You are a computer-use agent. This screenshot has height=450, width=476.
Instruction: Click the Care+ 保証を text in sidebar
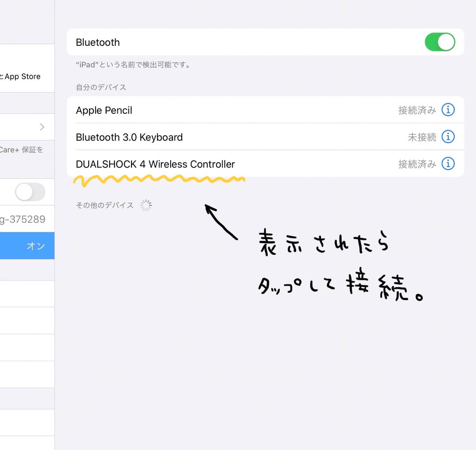[x=21, y=150]
